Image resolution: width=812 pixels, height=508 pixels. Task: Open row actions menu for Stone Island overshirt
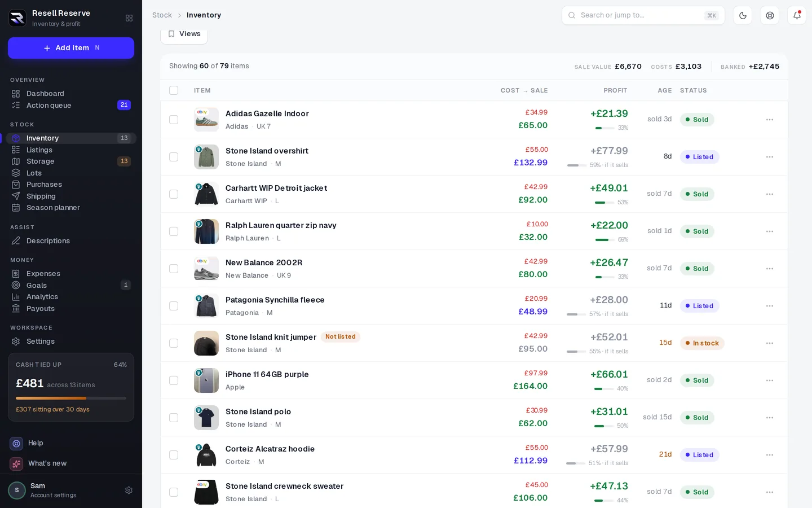coord(770,157)
